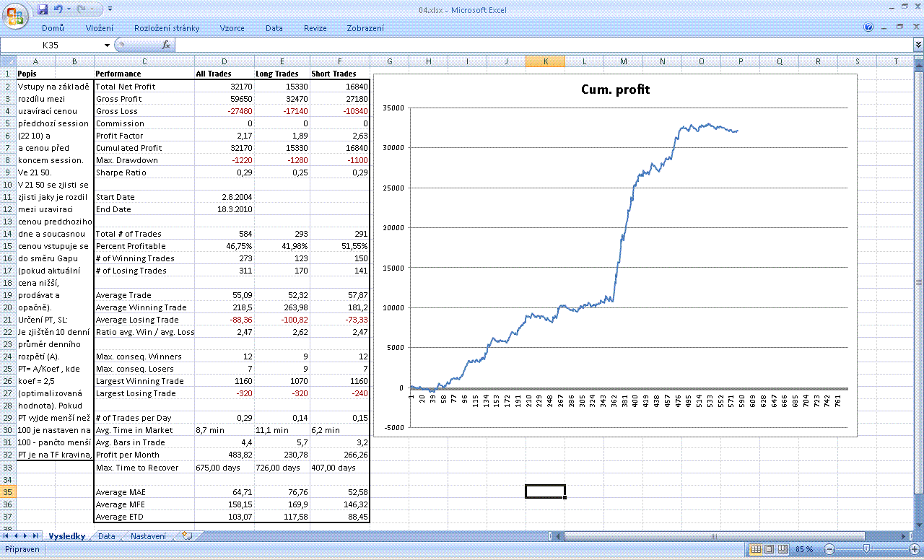Open the Vzorce ribbon tab
924x560 pixels.
[232, 28]
